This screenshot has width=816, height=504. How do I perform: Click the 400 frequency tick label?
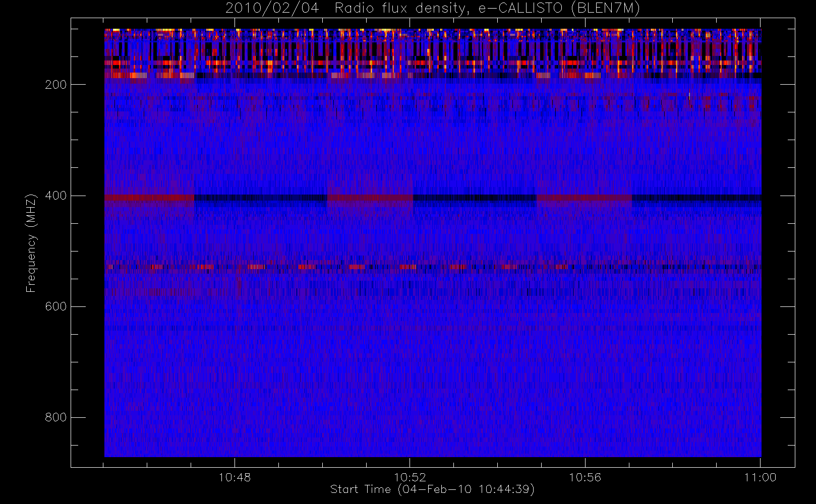tap(55, 196)
